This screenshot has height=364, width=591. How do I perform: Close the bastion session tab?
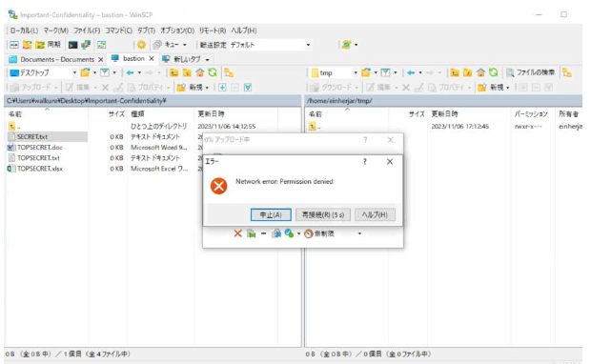pyautogui.click(x=152, y=59)
